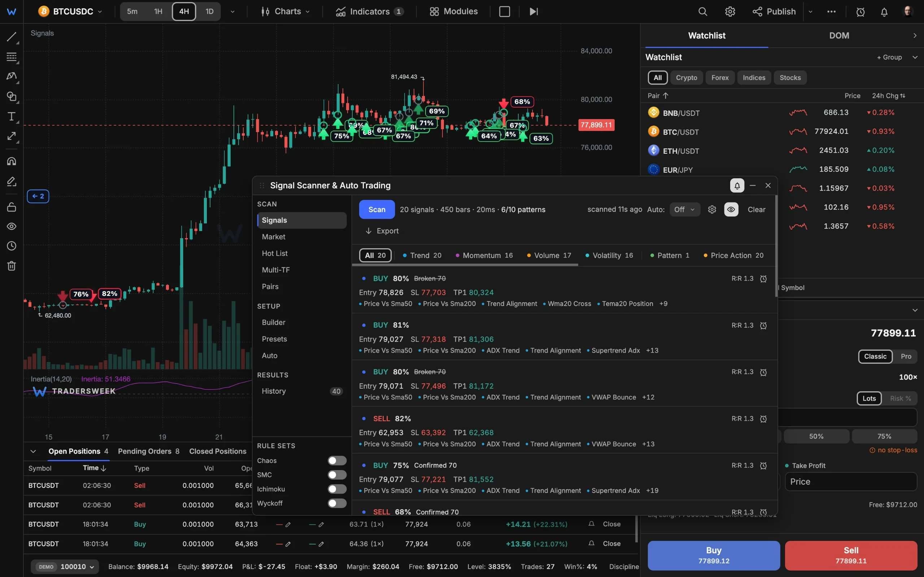Switch to the DOM tab

(839, 35)
